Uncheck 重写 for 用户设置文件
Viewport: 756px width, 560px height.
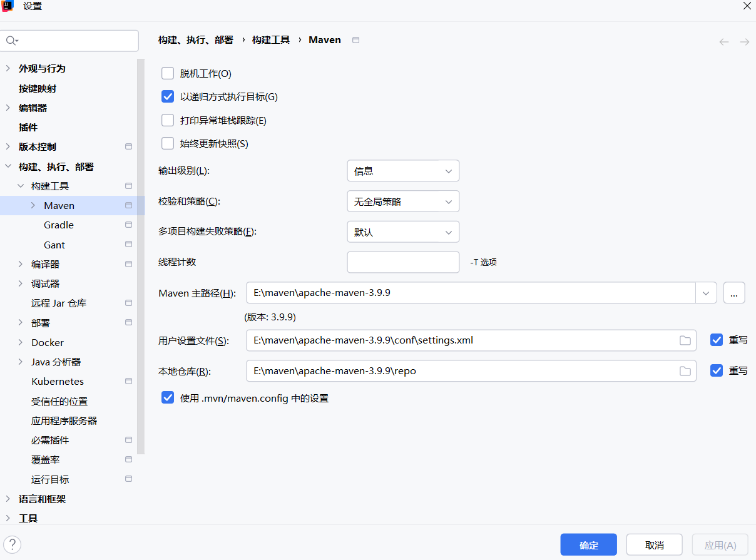[717, 340]
